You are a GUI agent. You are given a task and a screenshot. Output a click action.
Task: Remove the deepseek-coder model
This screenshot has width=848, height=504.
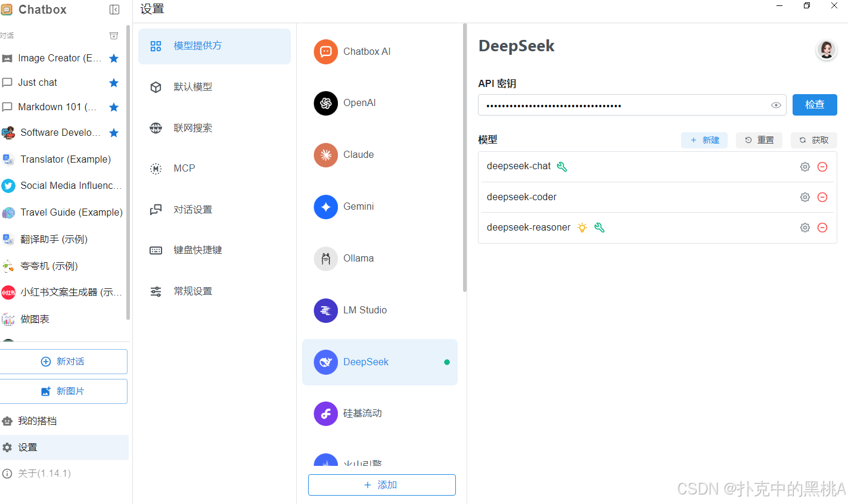pyautogui.click(x=822, y=197)
